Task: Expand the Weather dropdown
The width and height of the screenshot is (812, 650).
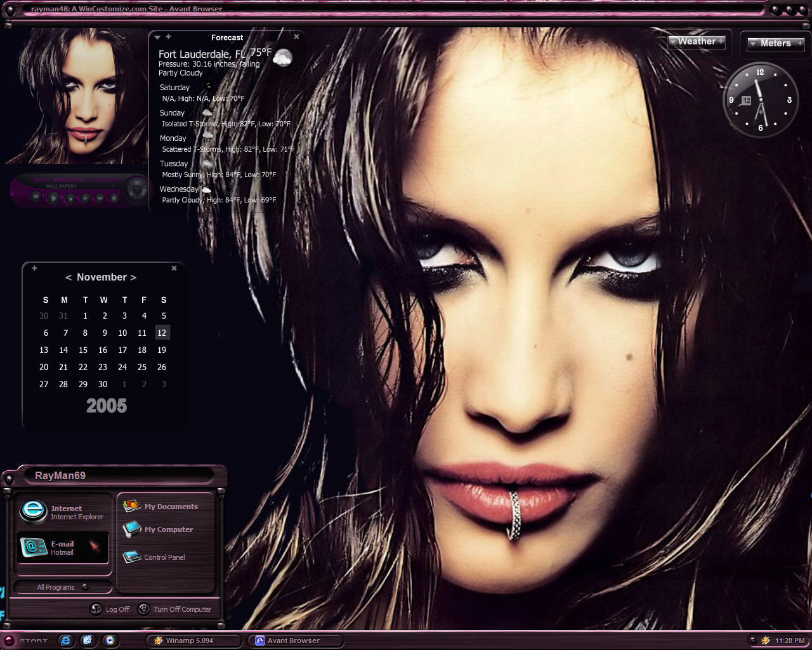Action: pos(697,41)
